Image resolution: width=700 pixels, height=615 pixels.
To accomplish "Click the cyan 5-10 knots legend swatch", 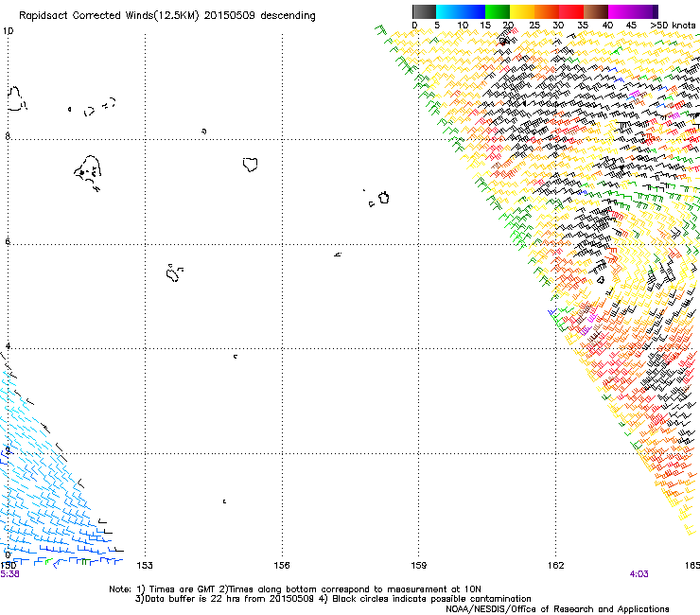I will 448,11.
